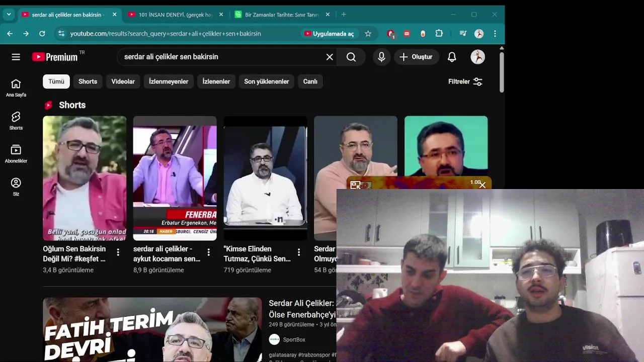Open a new browser tab with plus
The height and width of the screenshot is (362, 644).
pos(344,15)
